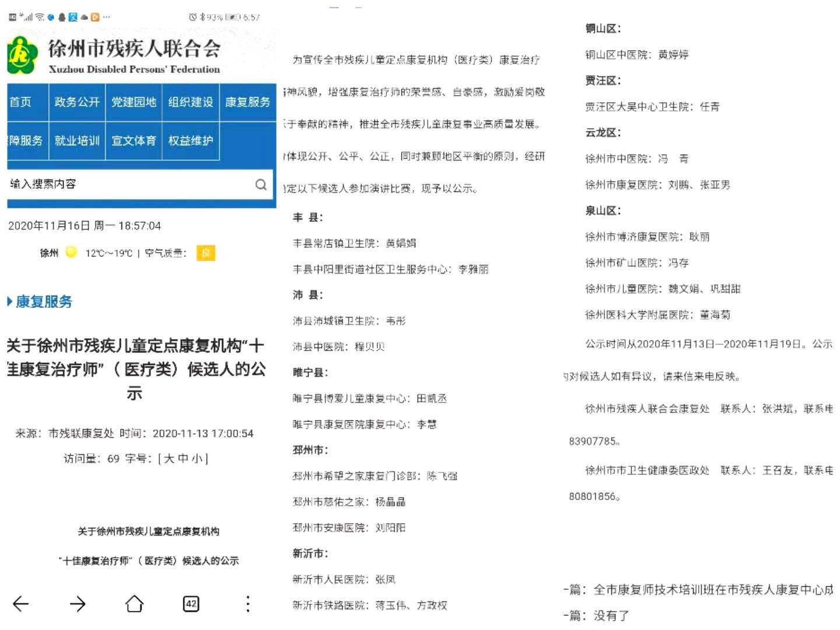Tap the temperature text 12℃~19℃

pyautogui.click(x=109, y=253)
